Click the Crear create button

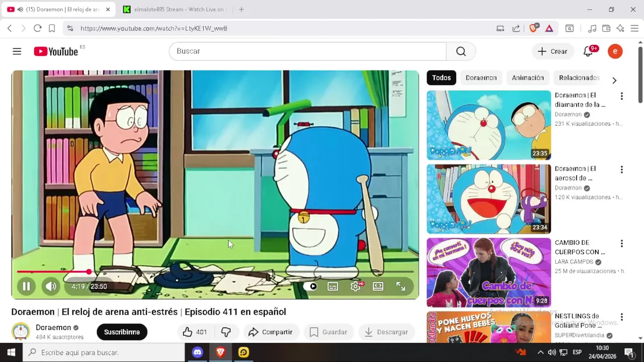point(552,51)
